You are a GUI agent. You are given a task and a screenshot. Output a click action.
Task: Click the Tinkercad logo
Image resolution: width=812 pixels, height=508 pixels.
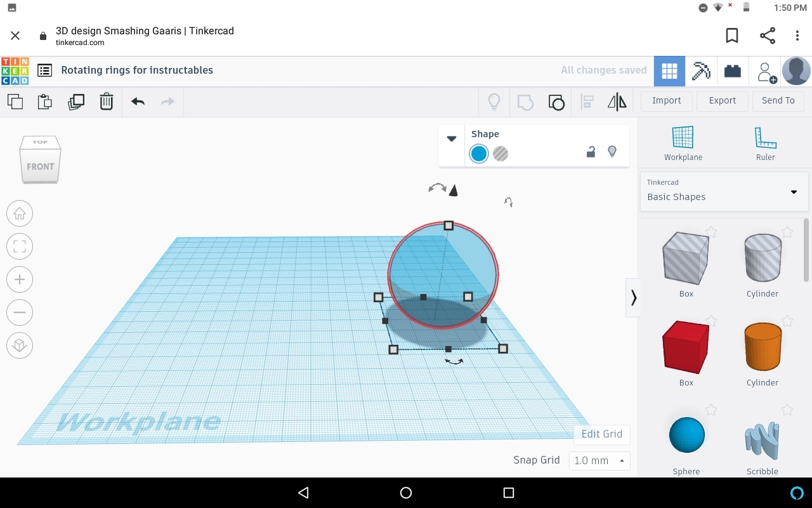15,70
